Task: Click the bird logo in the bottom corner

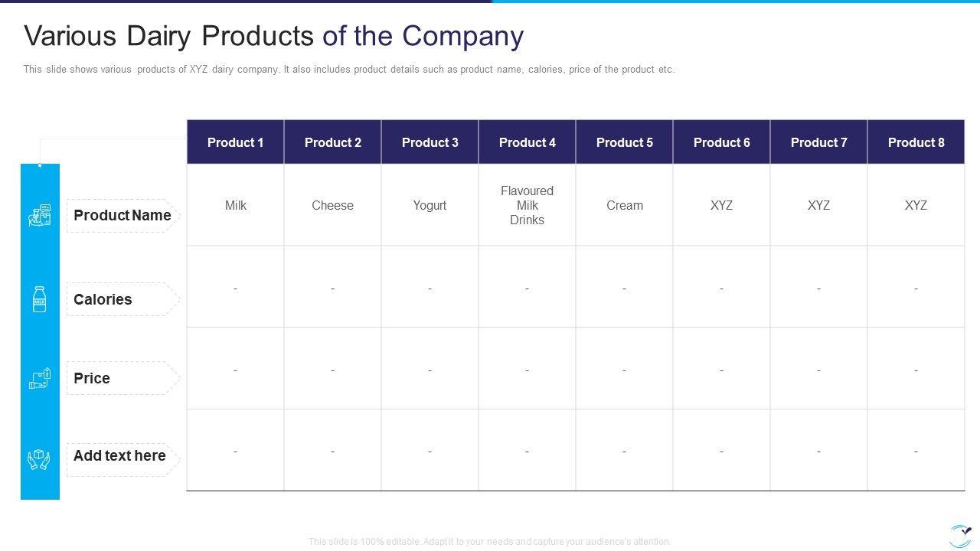Action: point(960,535)
